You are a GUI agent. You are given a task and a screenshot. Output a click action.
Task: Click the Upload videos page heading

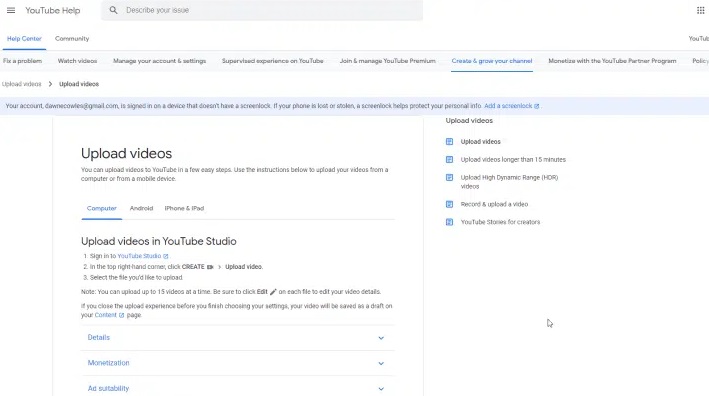tap(127, 154)
